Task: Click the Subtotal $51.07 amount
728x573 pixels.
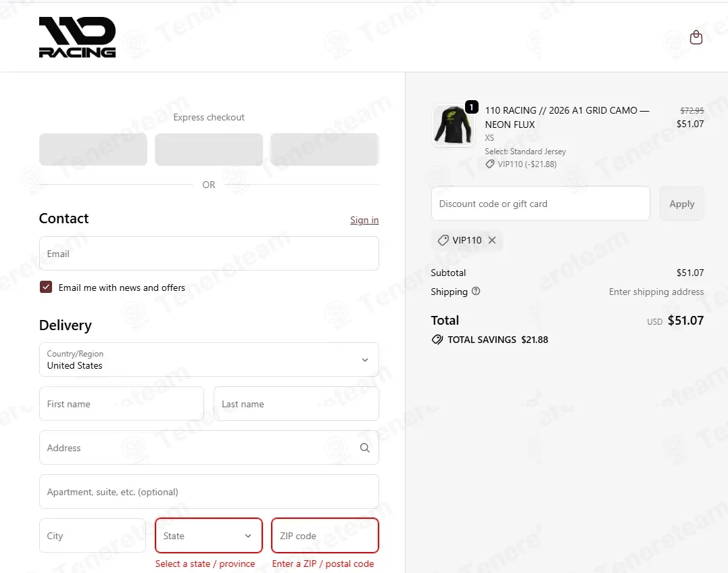Action: tap(690, 273)
